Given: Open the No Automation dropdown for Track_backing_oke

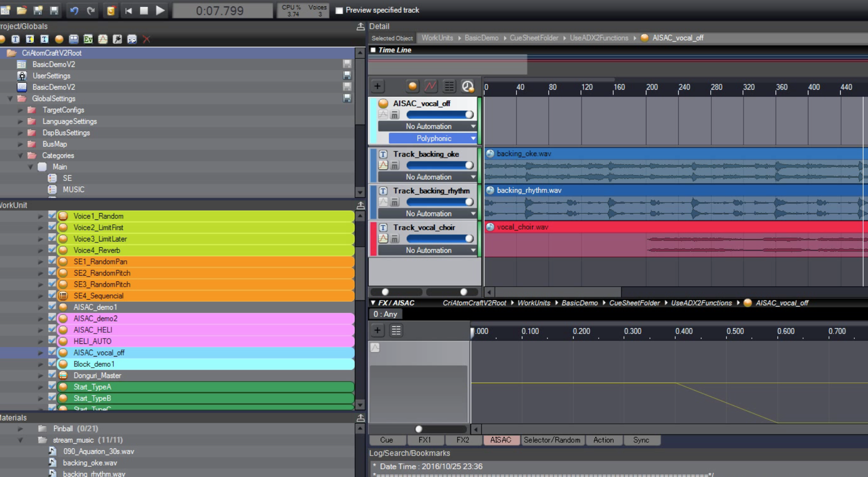Looking at the screenshot, I should 428,177.
